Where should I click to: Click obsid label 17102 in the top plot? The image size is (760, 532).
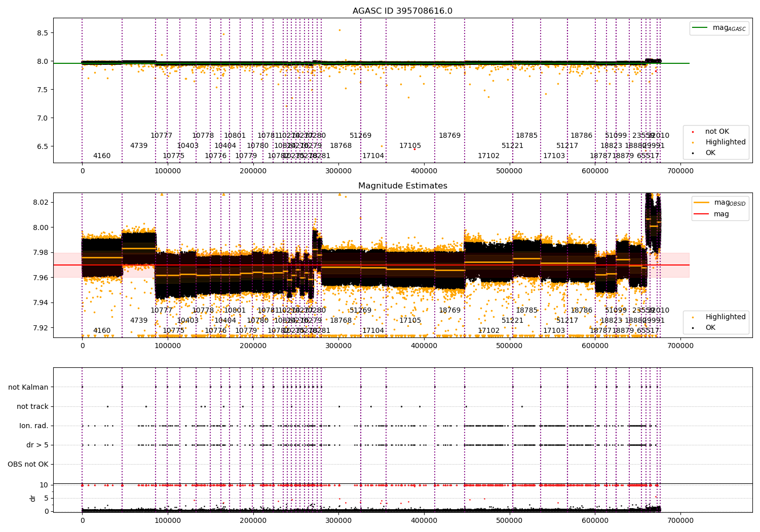(489, 156)
